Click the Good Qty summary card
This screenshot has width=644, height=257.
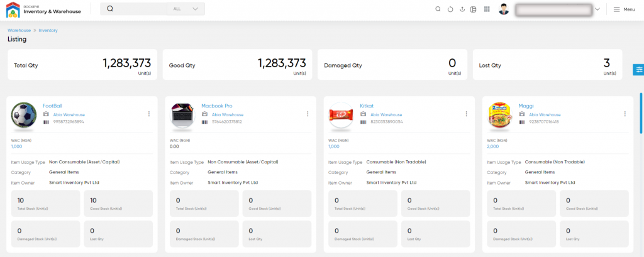point(237,65)
